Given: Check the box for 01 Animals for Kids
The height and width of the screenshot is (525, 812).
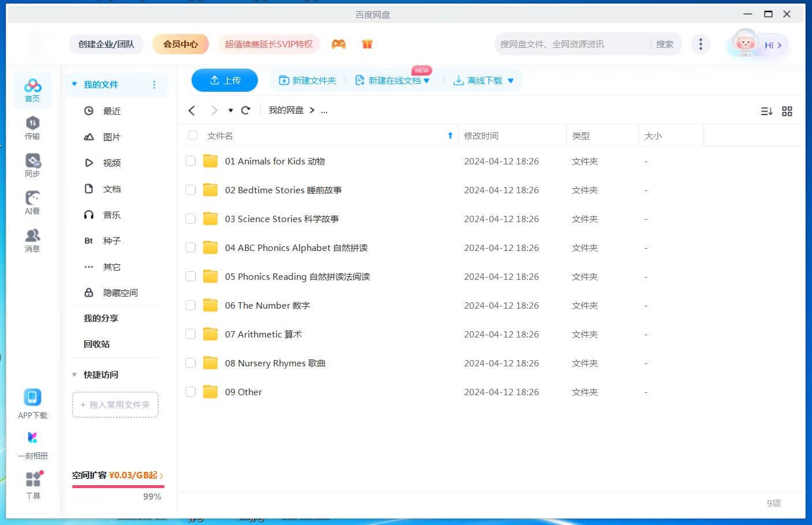Looking at the screenshot, I should (190, 162).
